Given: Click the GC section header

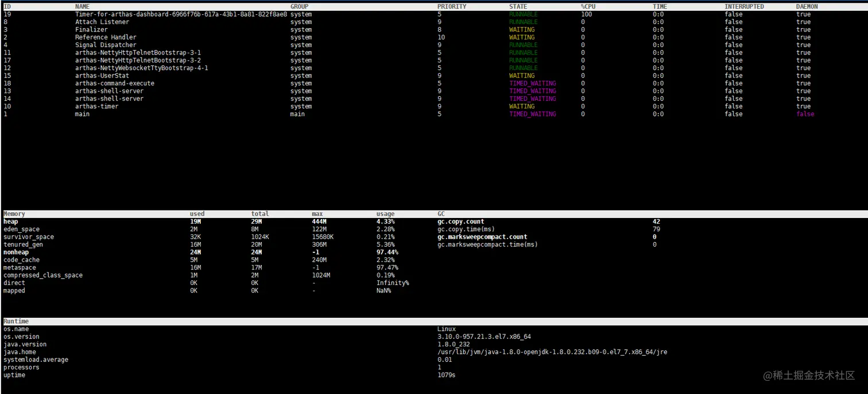Looking at the screenshot, I should [441, 214].
